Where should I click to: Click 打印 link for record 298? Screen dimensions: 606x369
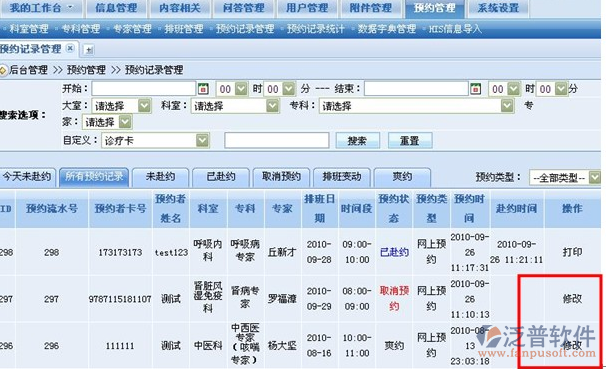click(572, 252)
